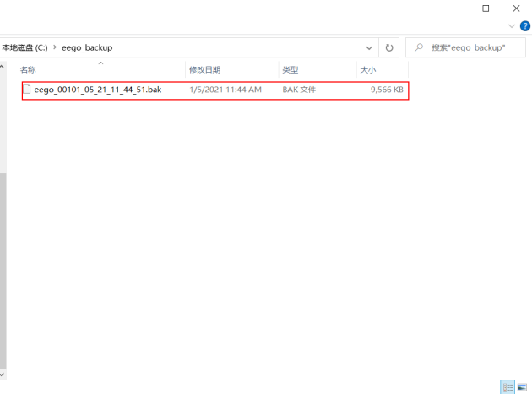Click the 9,566 KB size cell
Image resolution: width=532 pixels, height=394 pixels.
[x=387, y=90]
